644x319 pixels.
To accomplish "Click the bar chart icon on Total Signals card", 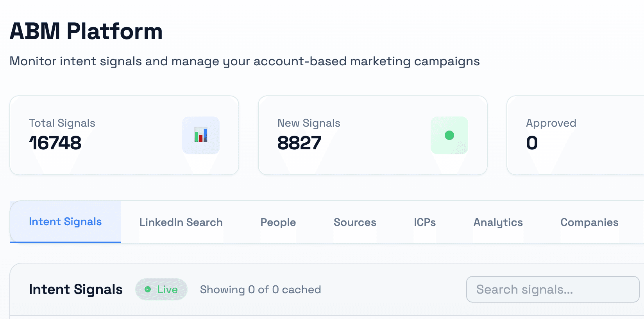I will pos(201,135).
